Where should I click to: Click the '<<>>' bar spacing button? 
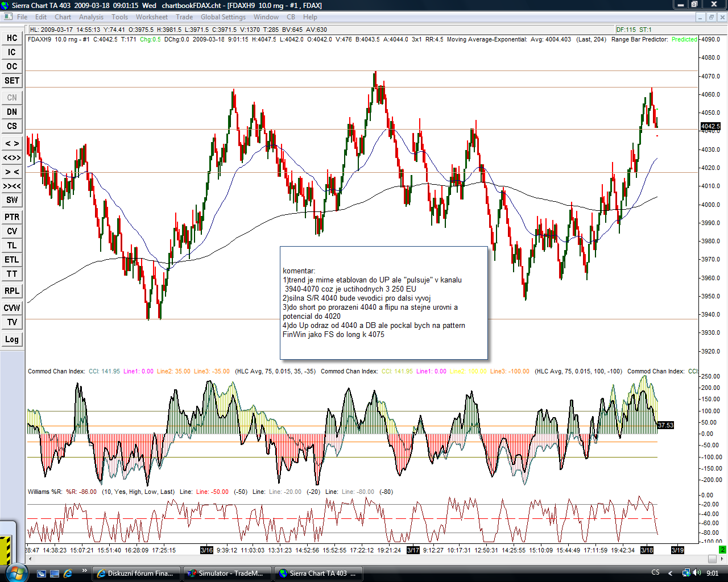(x=12, y=157)
